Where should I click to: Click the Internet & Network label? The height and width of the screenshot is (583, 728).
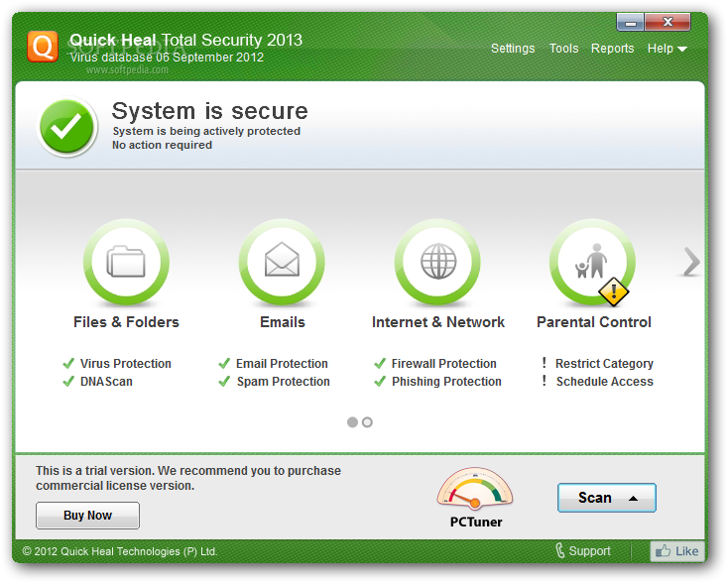click(437, 322)
